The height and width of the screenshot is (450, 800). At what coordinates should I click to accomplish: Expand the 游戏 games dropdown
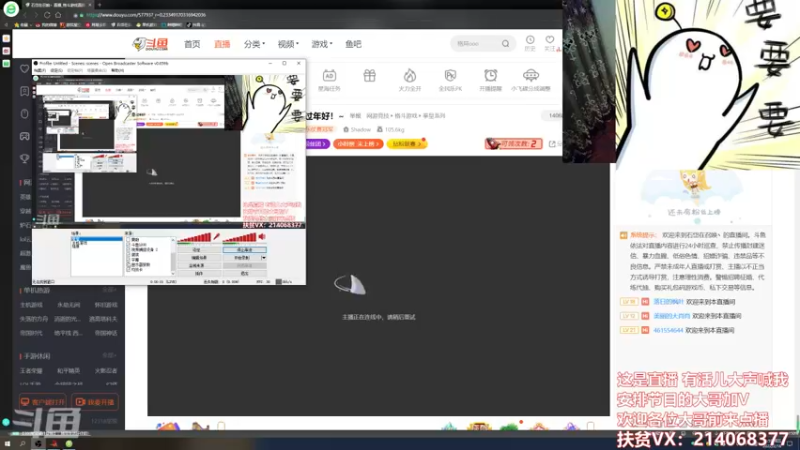tap(321, 44)
